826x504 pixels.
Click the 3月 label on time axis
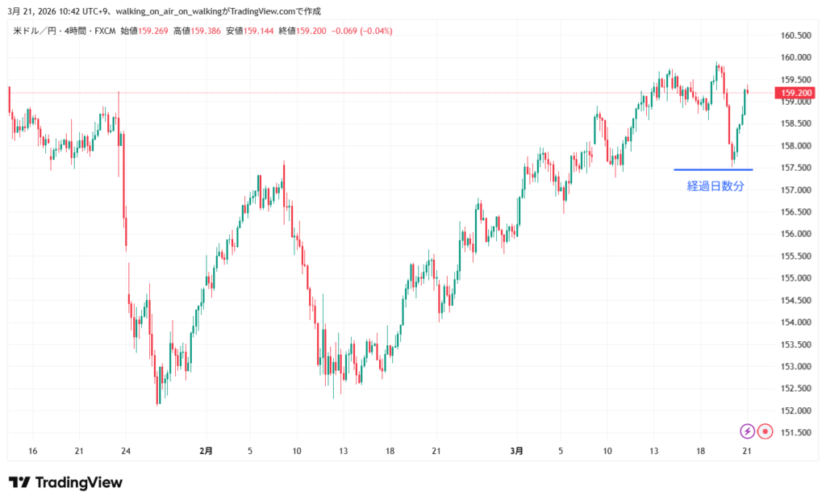pos(516,452)
